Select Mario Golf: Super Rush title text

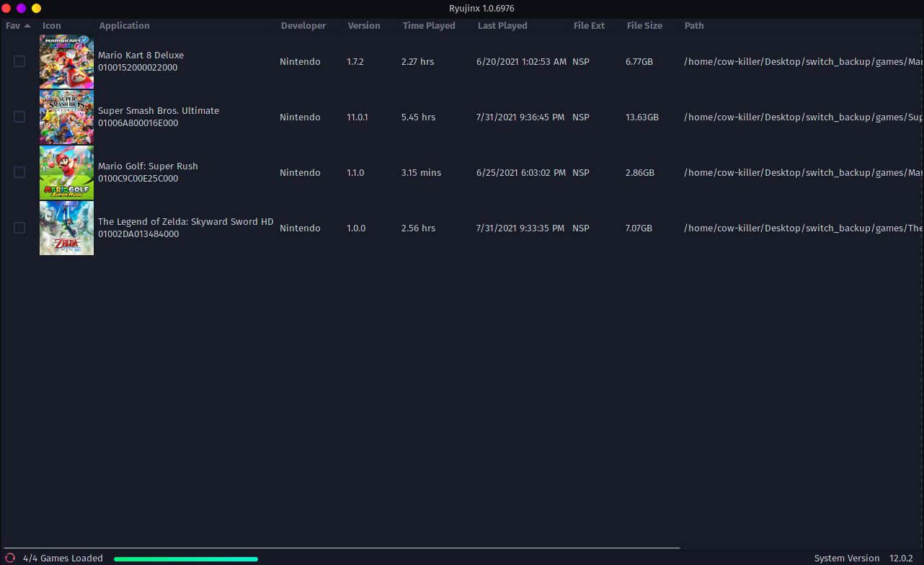click(148, 166)
